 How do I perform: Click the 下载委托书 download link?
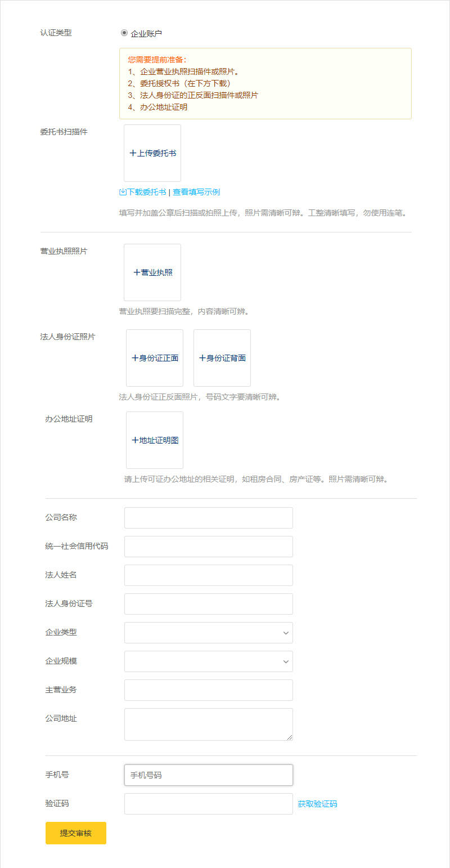point(143,192)
